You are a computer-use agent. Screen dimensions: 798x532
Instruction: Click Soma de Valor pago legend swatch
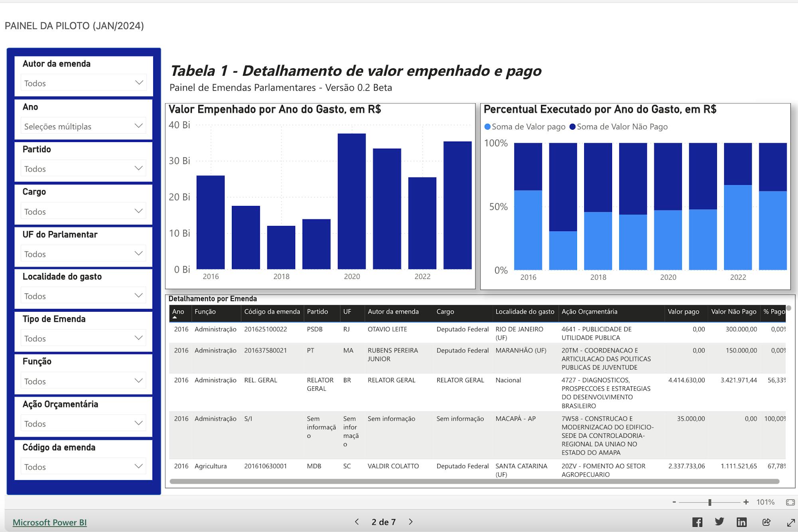pos(487,127)
